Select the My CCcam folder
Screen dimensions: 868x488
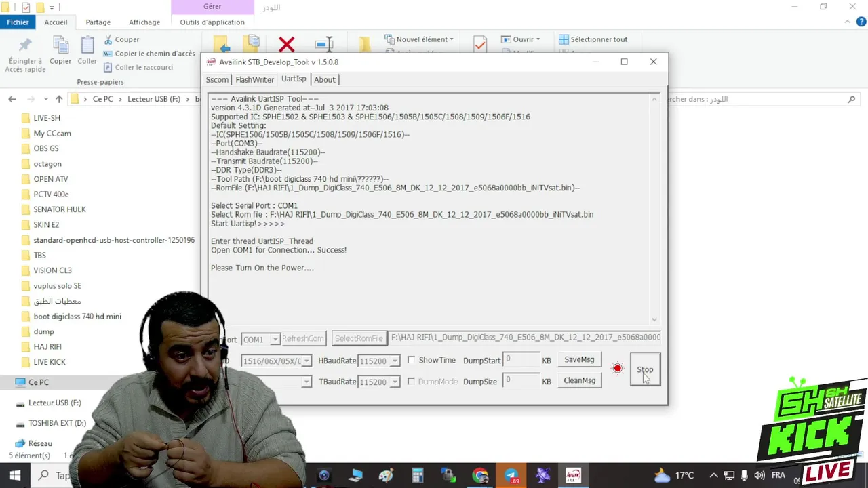(52, 134)
